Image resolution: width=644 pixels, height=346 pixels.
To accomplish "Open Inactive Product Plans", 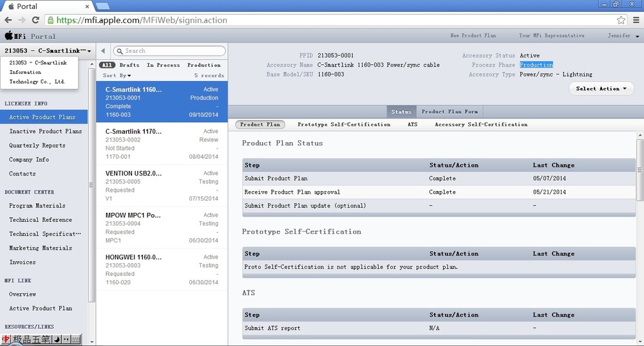I will (x=46, y=131).
